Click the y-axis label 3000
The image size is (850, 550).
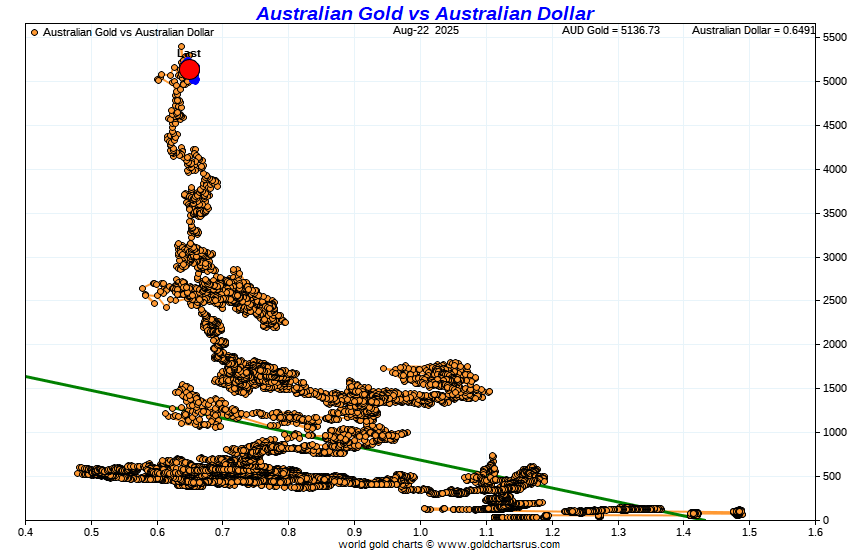click(x=834, y=257)
